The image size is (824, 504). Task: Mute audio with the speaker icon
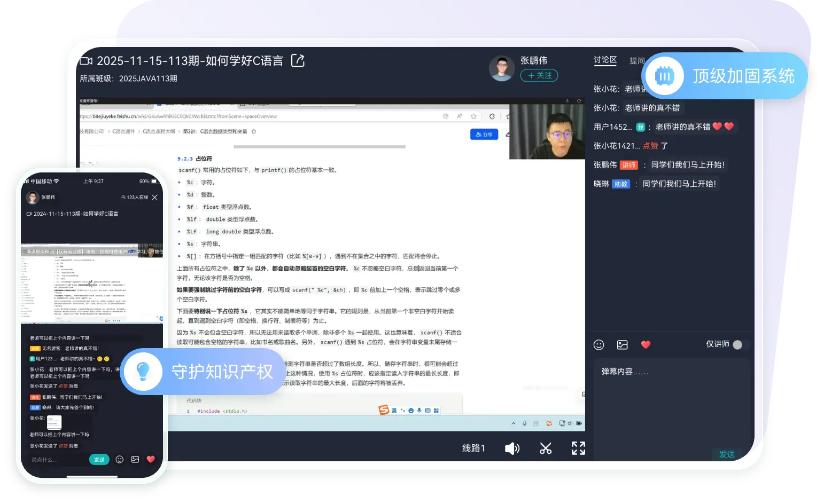[511, 448]
